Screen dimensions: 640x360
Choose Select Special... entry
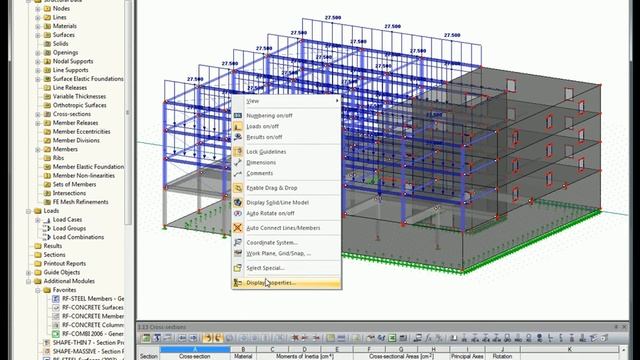point(287,268)
